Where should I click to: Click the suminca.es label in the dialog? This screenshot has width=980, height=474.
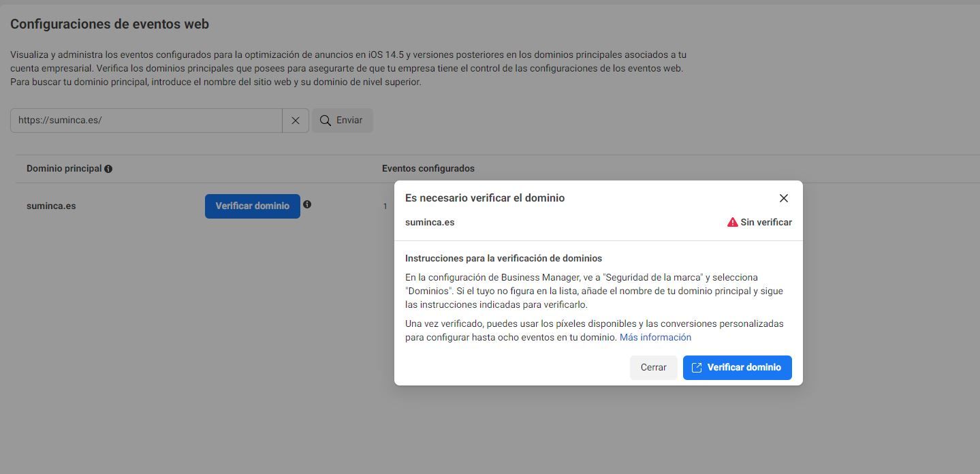coord(430,222)
